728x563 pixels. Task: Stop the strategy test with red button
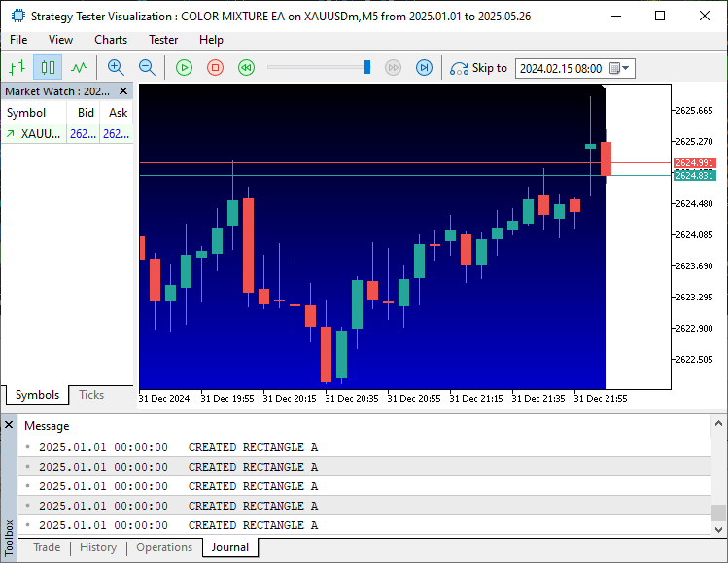coord(215,68)
